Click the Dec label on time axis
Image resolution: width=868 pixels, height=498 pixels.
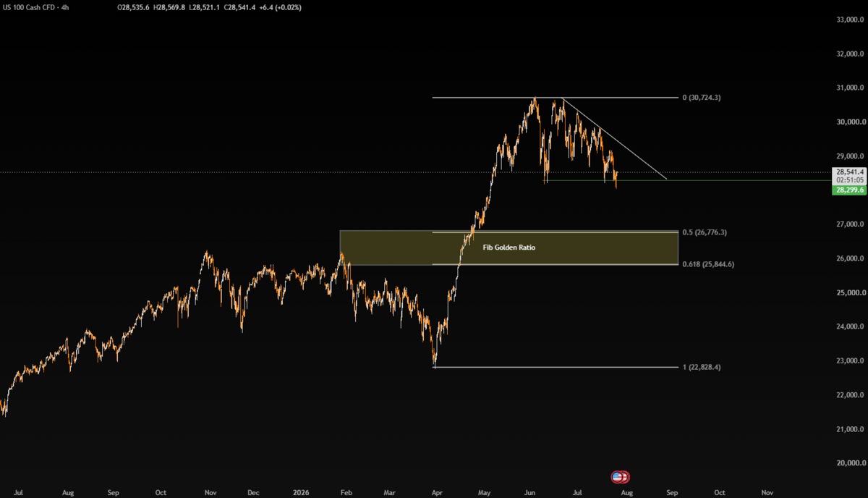253,492
